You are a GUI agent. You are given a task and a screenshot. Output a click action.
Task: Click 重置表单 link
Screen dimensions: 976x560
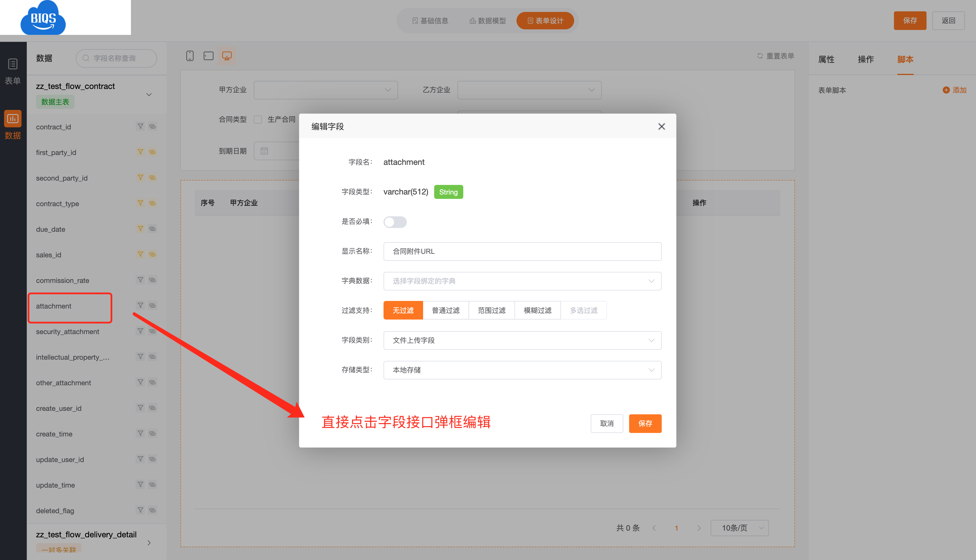[776, 56]
